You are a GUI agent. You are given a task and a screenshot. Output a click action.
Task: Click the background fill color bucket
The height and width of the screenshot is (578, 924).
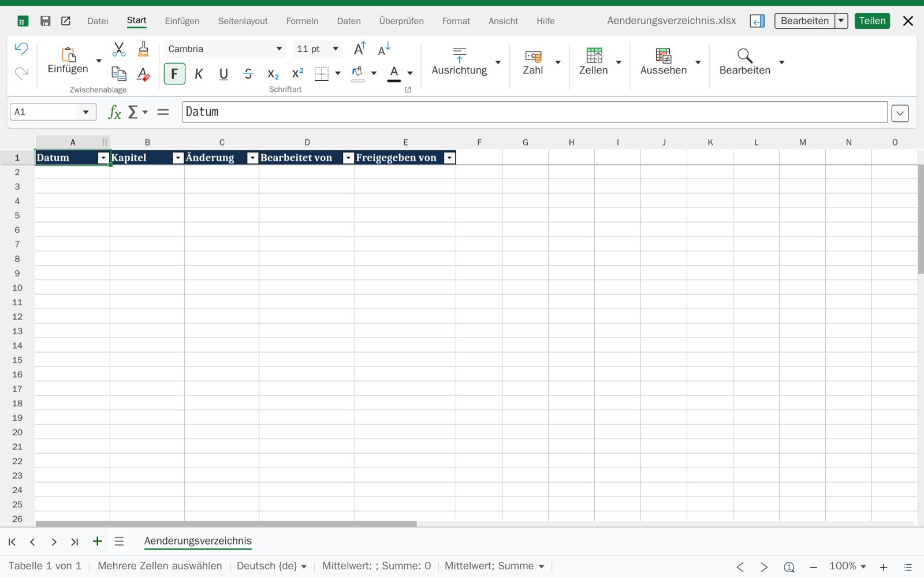click(x=358, y=74)
